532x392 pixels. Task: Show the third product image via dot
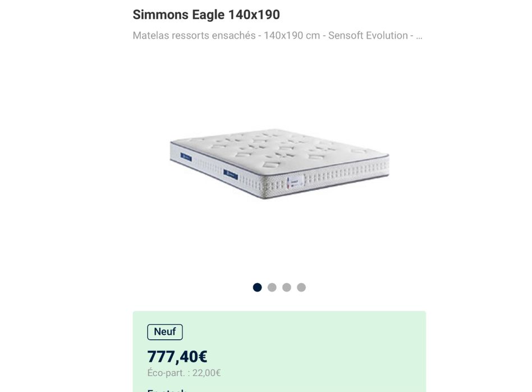click(287, 287)
